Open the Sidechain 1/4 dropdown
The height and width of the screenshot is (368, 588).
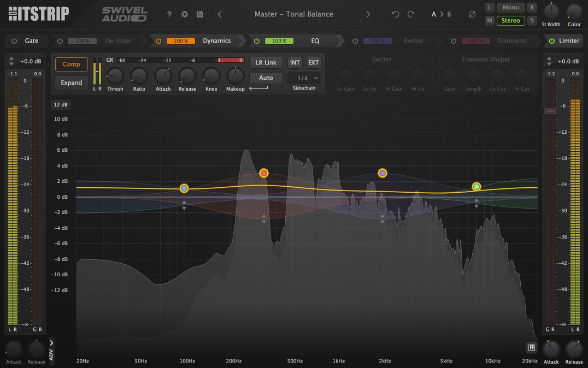[304, 78]
